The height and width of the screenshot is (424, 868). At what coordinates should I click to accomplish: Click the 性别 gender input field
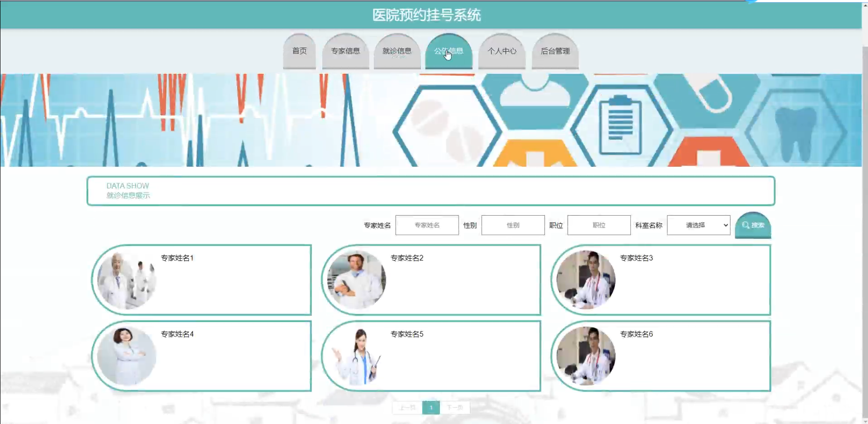click(513, 225)
